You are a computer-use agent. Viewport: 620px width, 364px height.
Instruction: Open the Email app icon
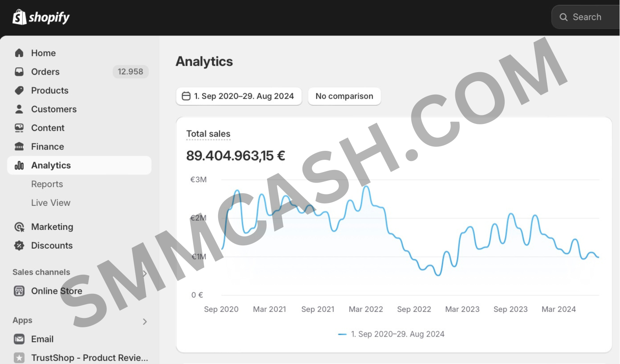pyautogui.click(x=19, y=339)
